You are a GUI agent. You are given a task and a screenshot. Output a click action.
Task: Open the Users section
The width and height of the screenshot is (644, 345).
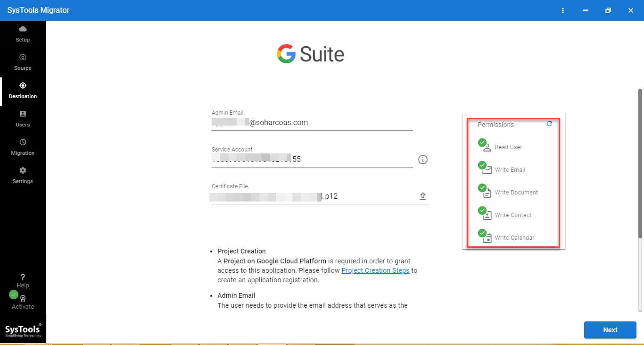point(23,119)
